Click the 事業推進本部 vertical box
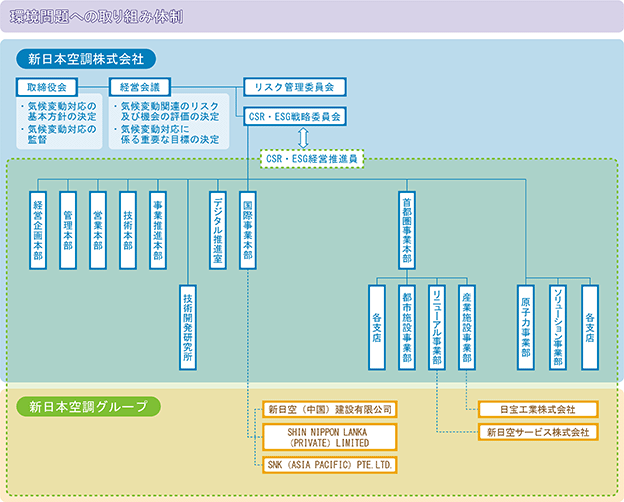Viewport: 624px width, 502px height. (158, 230)
